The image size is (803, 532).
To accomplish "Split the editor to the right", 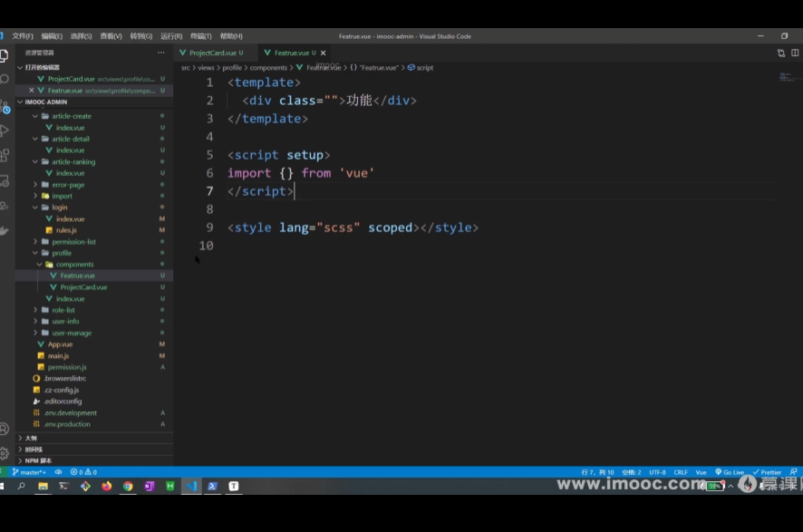I will [795, 53].
